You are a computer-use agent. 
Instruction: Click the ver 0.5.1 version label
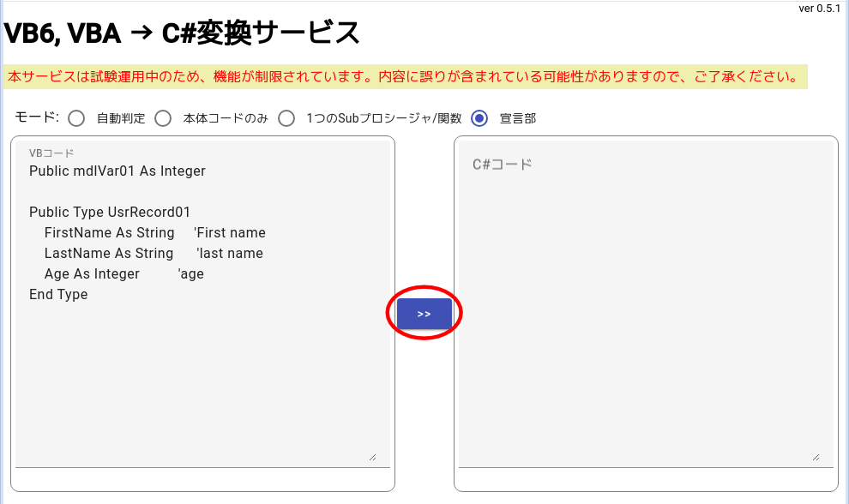[x=819, y=8]
